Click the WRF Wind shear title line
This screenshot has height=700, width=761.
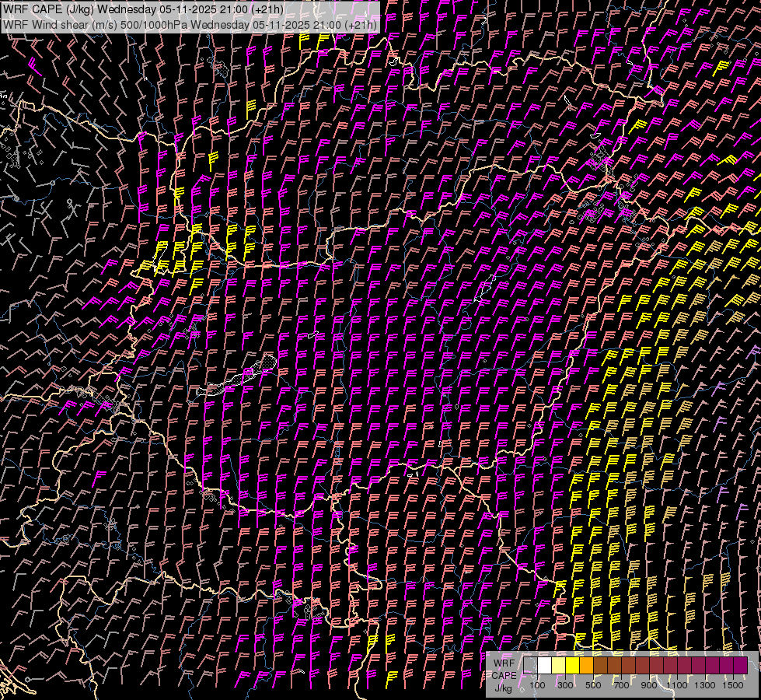(190, 24)
